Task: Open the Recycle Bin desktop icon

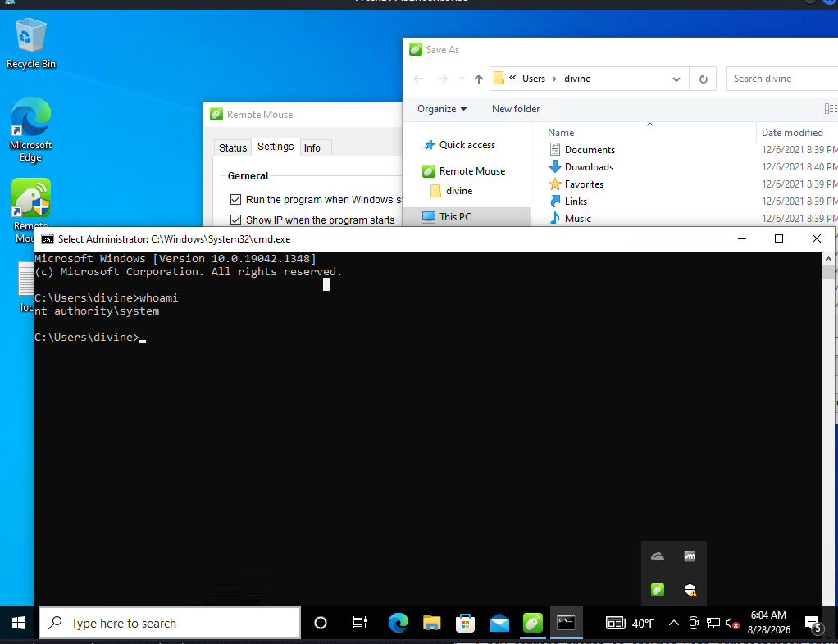Action: click(30, 43)
